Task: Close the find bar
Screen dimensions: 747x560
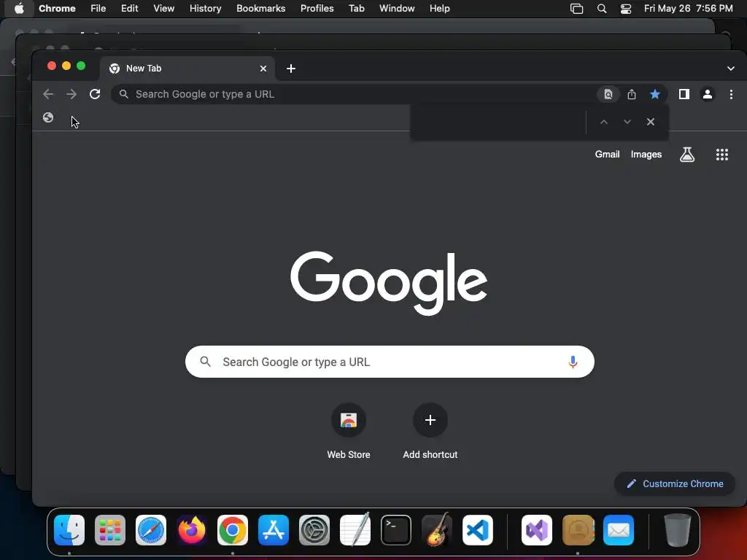Action: [651, 122]
